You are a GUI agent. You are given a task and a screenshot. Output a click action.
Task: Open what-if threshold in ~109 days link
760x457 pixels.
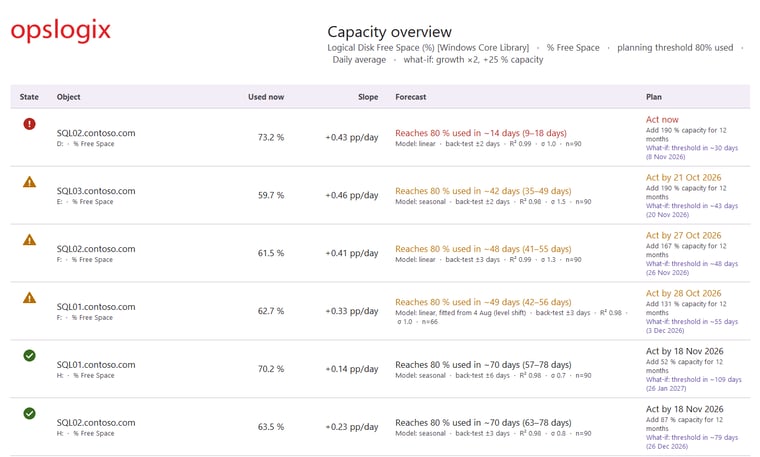tap(694, 384)
